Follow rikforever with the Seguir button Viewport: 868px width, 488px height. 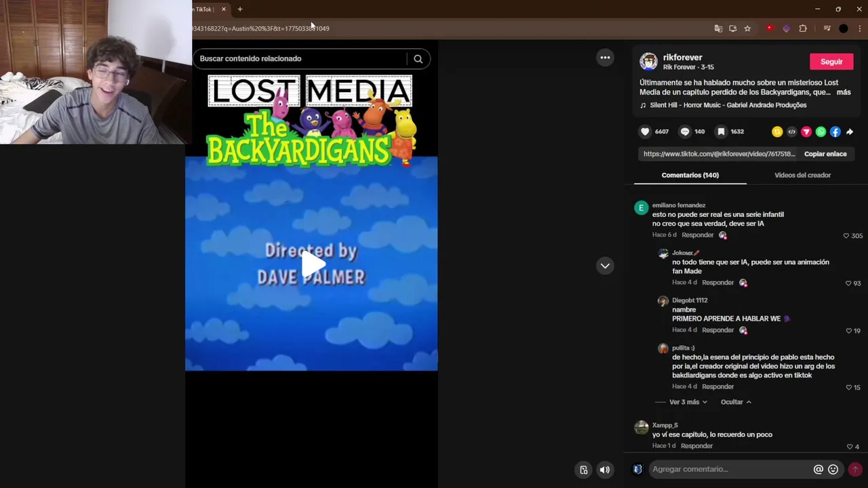[x=831, y=62]
